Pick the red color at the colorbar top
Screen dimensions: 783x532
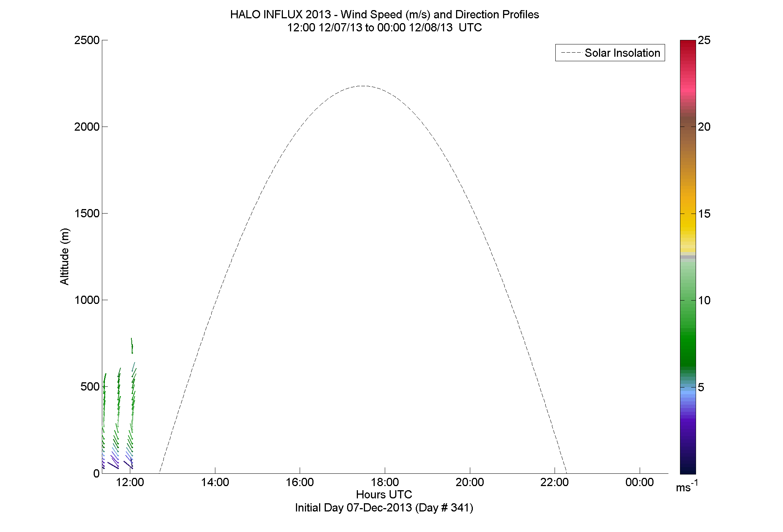tap(688, 43)
